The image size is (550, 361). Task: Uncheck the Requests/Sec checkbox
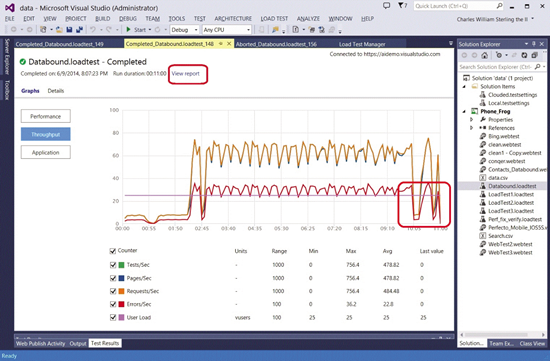113,291
